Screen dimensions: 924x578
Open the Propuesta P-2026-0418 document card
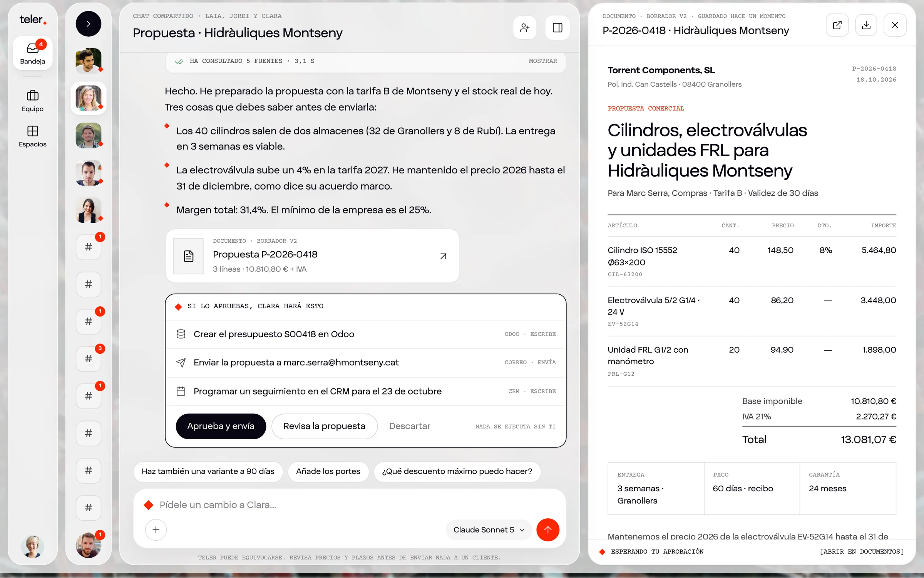[x=312, y=256]
